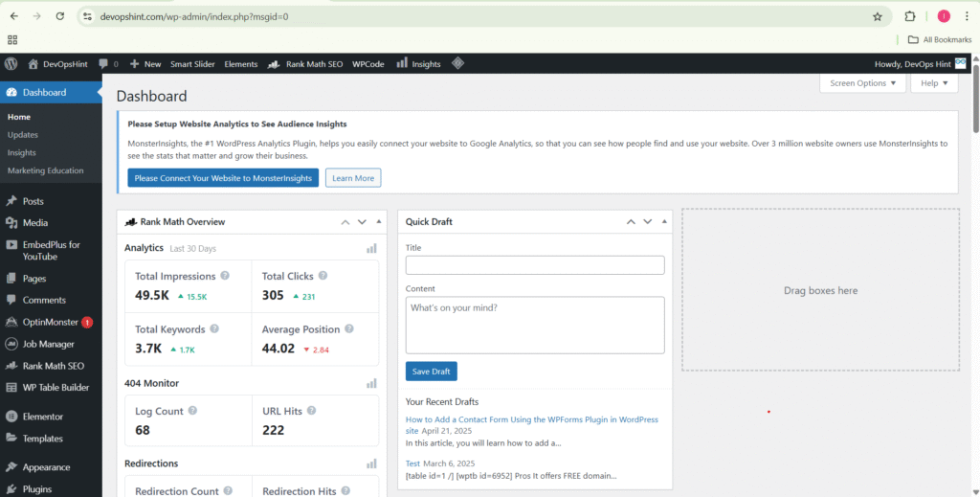Open the browser Extensions puzzle icon
The height and width of the screenshot is (497, 980).
tap(910, 17)
